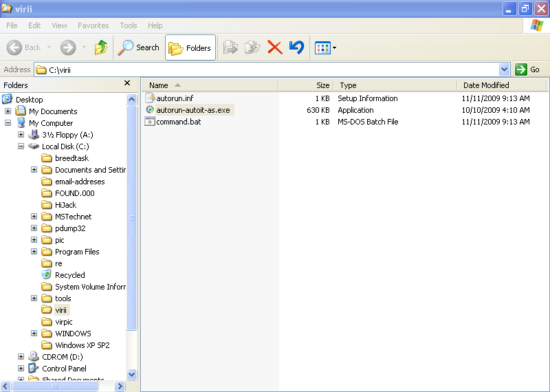Select the tools folder icon
This screenshot has height=392, width=550.
coord(47,298)
